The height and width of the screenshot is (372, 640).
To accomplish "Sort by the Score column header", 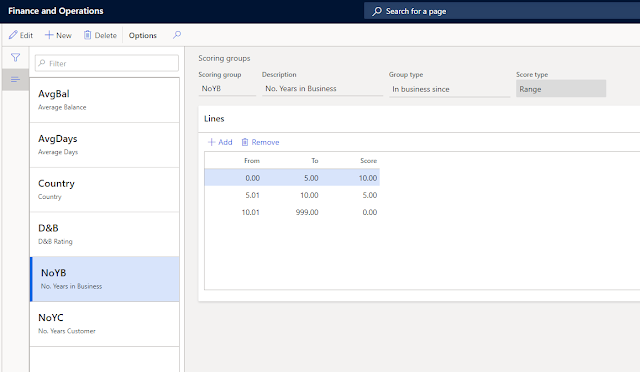I will coord(369,161).
